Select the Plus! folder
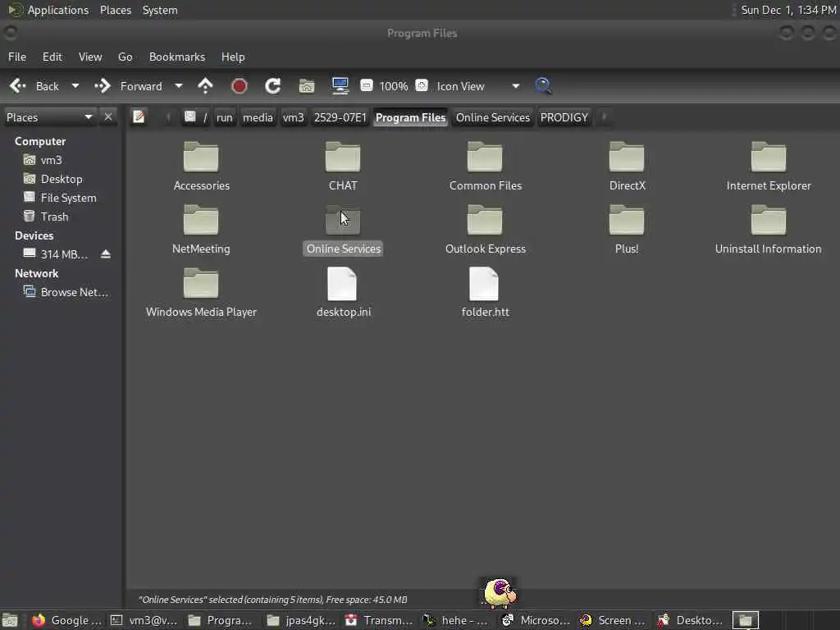Screen dimensions: 840x630 (x=627, y=230)
